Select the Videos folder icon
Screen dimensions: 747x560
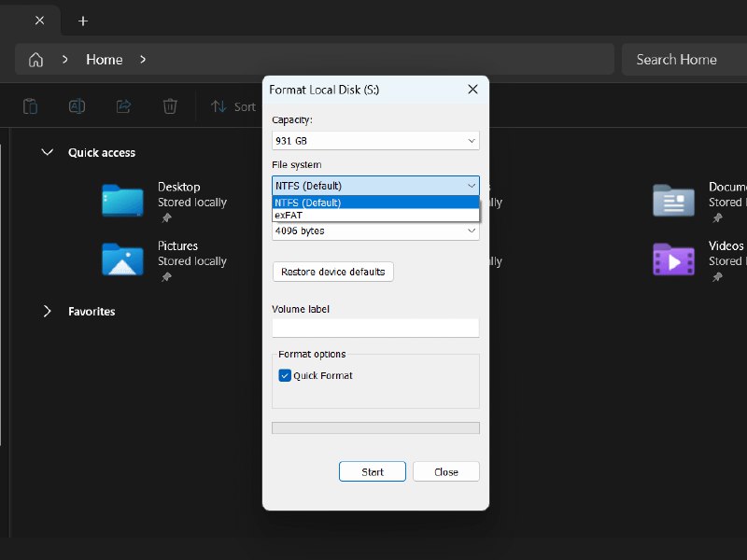pyautogui.click(x=673, y=259)
